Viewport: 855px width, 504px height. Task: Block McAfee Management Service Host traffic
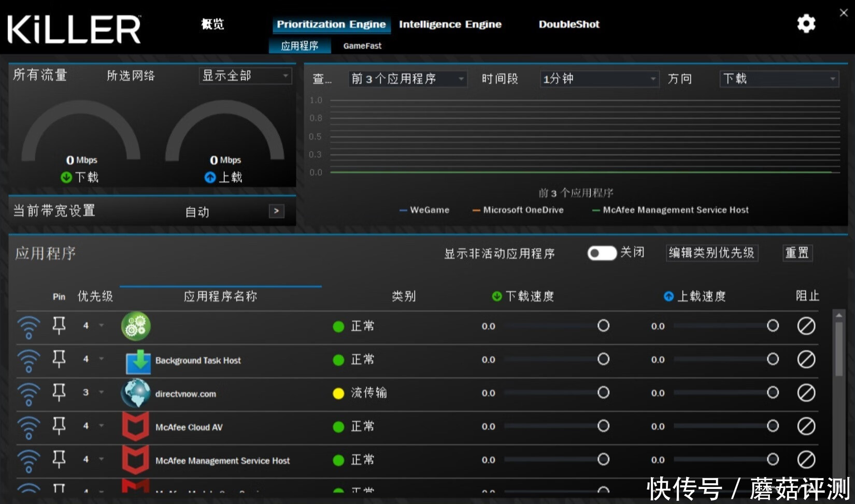pos(806,459)
